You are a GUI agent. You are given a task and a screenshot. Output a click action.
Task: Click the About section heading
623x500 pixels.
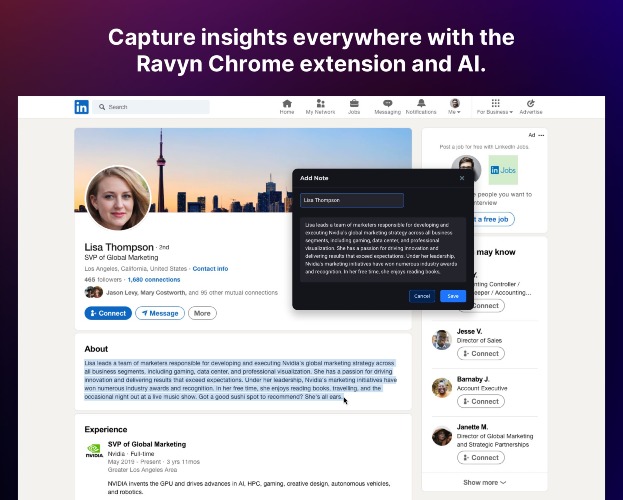pos(96,349)
